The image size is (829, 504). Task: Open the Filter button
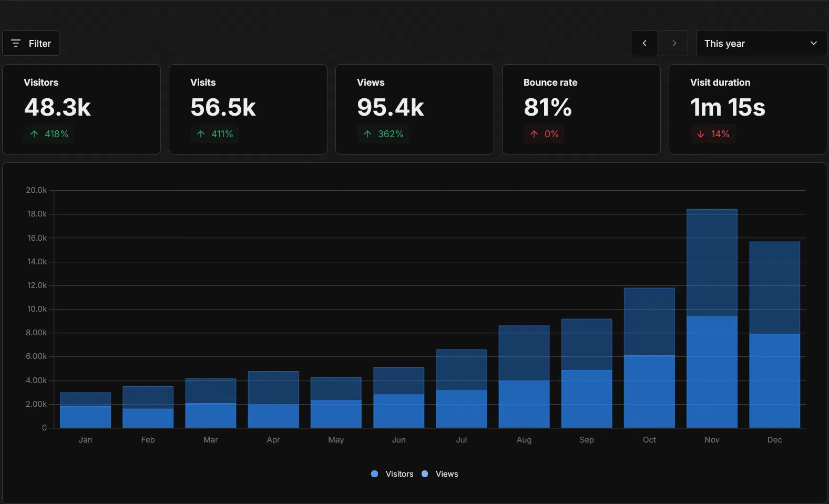tap(31, 43)
